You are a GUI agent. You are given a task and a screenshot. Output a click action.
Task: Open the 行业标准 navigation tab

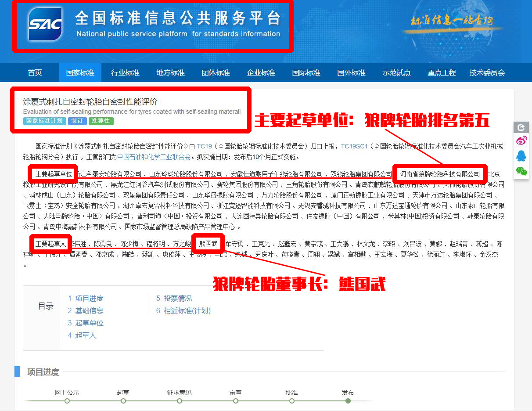click(x=126, y=73)
